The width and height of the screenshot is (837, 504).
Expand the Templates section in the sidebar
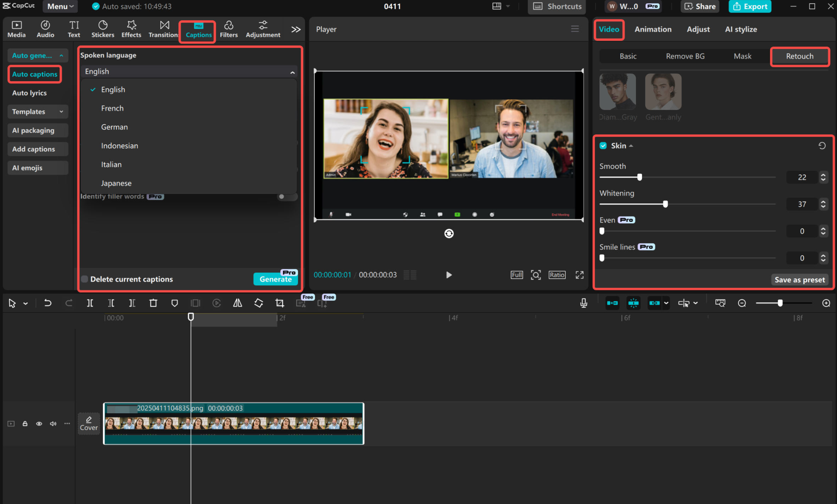pos(37,111)
